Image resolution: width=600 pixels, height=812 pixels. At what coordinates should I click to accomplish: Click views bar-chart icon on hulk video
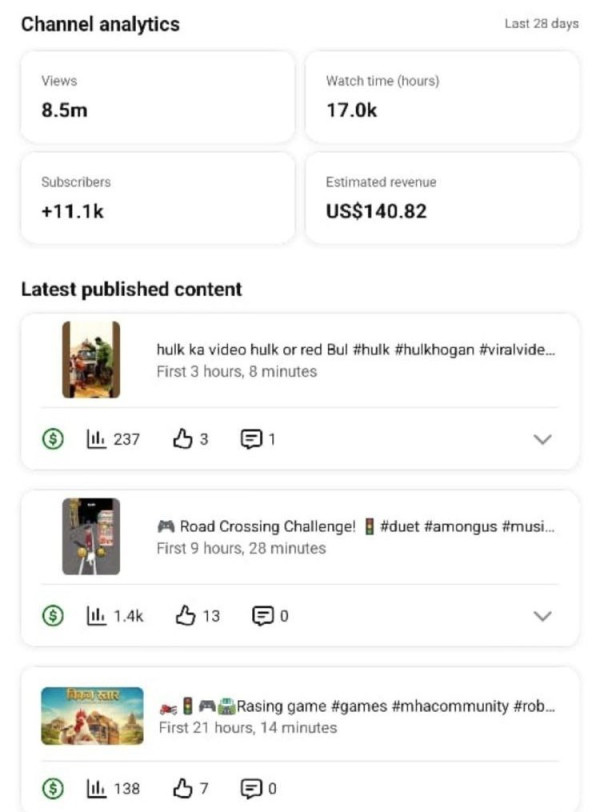(96, 439)
